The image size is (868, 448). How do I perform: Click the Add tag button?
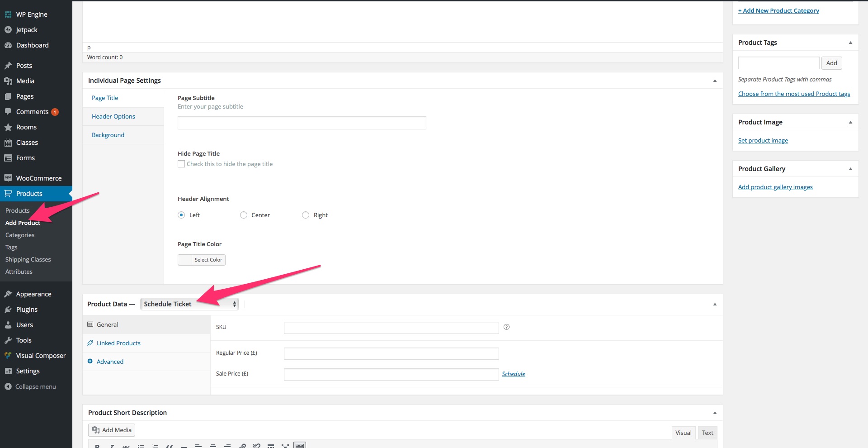pyautogui.click(x=831, y=63)
